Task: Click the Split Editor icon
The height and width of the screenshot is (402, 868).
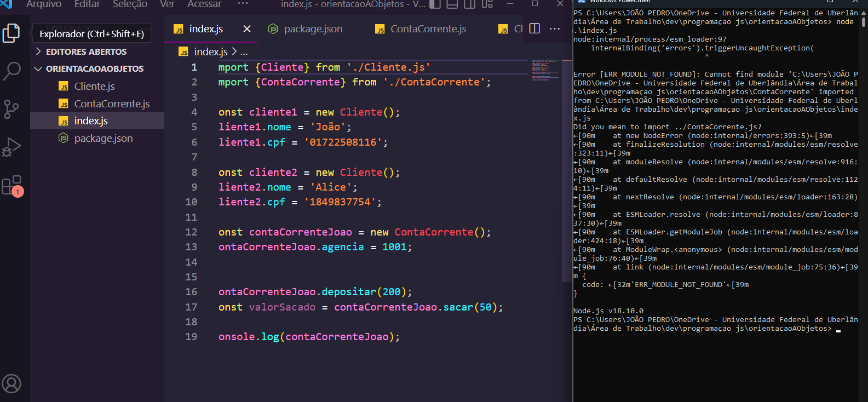Action: pos(535,28)
